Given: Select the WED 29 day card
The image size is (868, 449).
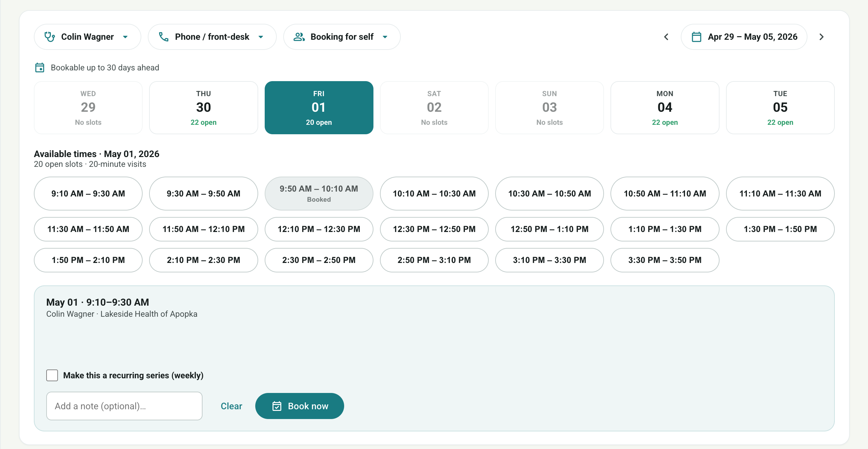Looking at the screenshot, I should click(x=88, y=108).
